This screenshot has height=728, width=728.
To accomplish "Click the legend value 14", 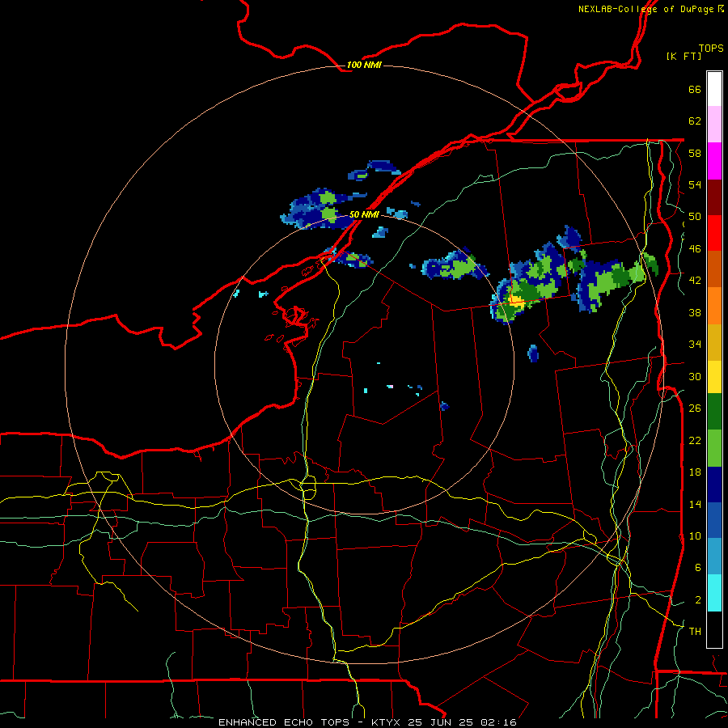I will (695, 504).
